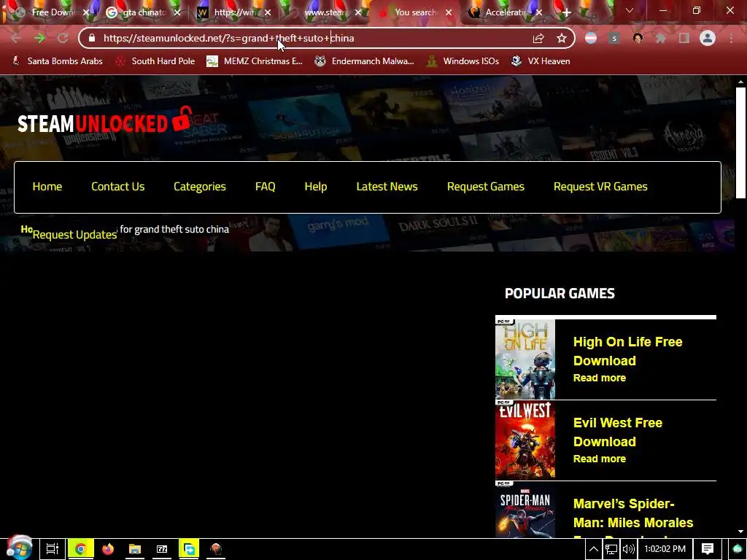
Task: Open 'Santa Bombs Arabs' bookmark
Action: pos(57,61)
